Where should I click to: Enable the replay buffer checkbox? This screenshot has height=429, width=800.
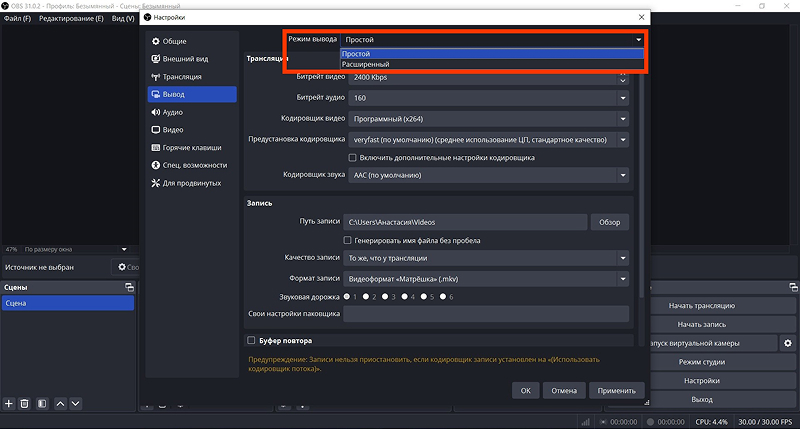coord(251,340)
